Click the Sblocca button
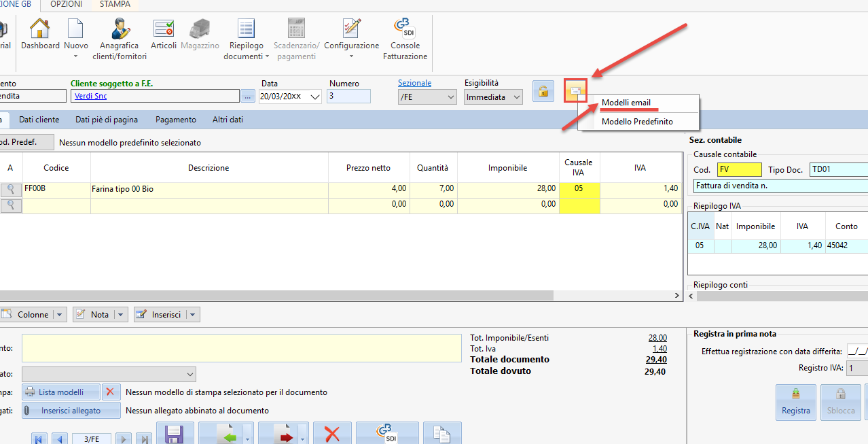868x444 pixels. point(840,403)
